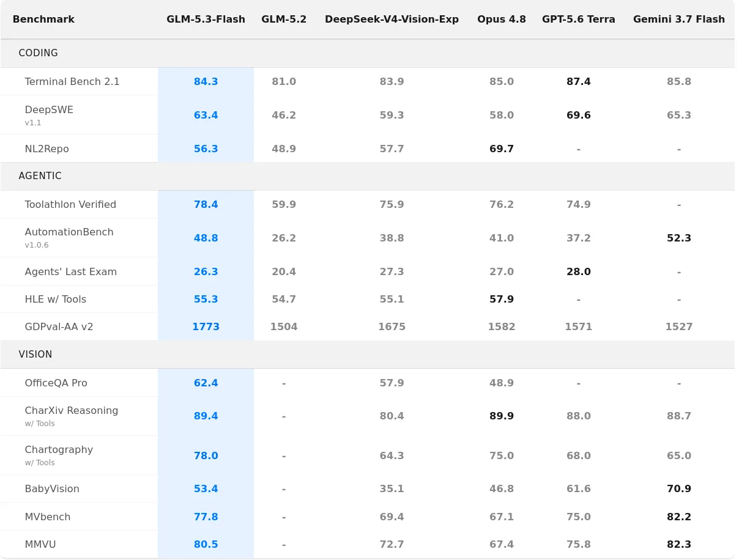This screenshot has height=560, width=739.
Task: Click the HLE w/ Tools label
Action: coord(55,300)
